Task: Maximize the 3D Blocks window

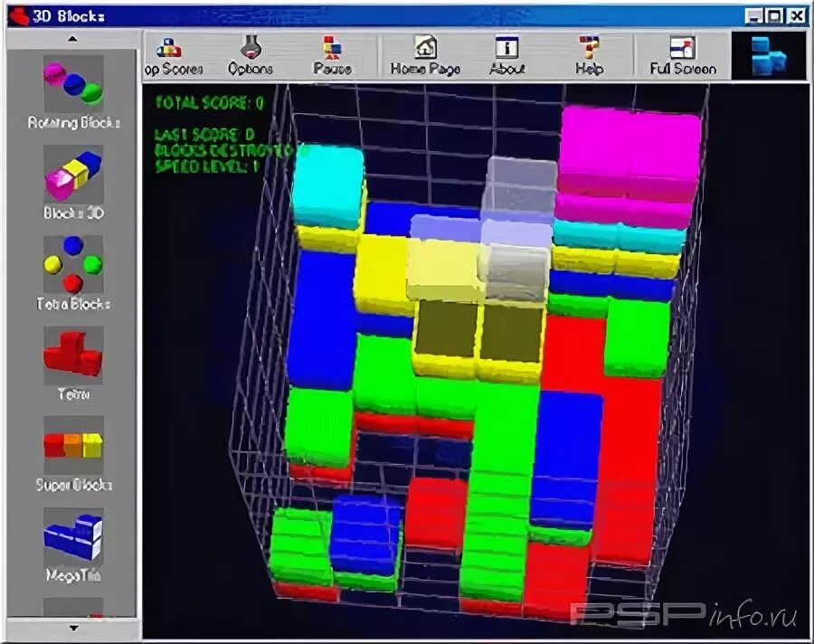Action: [x=774, y=16]
